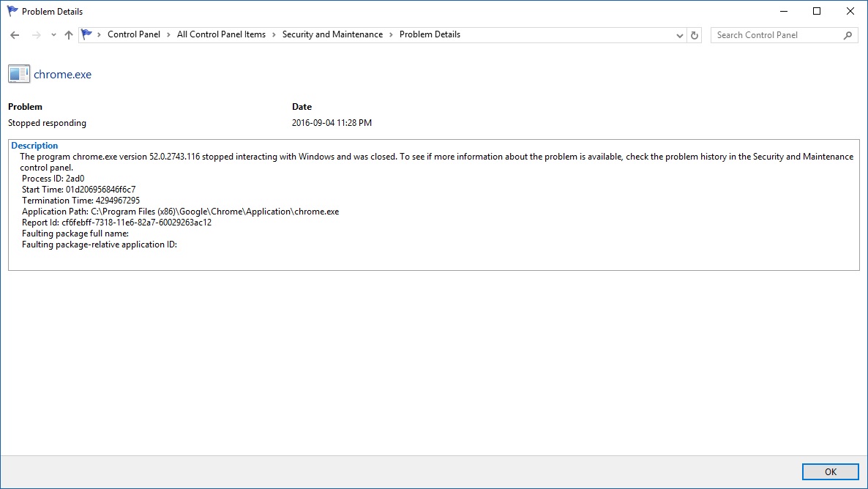
Task: Open the recent locations dropdown arrow
Action: tap(53, 35)
